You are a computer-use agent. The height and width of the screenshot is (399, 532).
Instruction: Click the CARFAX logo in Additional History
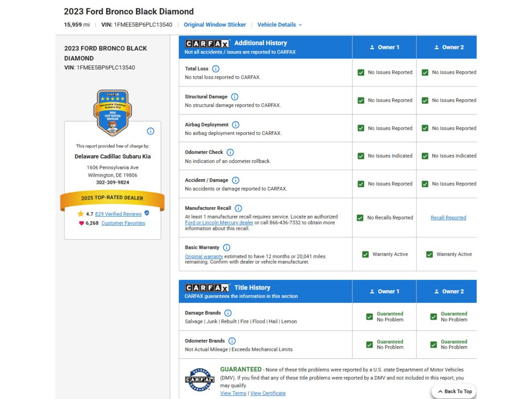pyautogui.click(x=207, y=43)
